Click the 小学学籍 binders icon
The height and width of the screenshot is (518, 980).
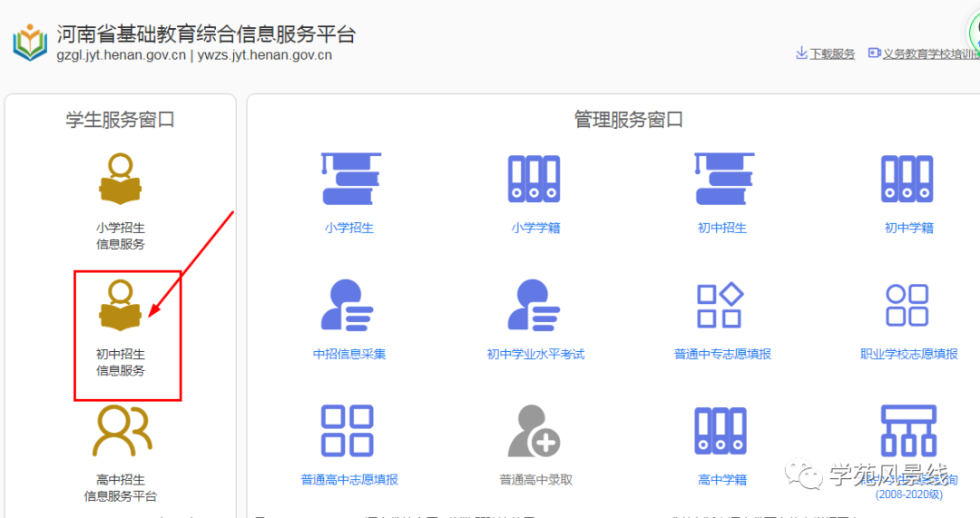(534, 179)
